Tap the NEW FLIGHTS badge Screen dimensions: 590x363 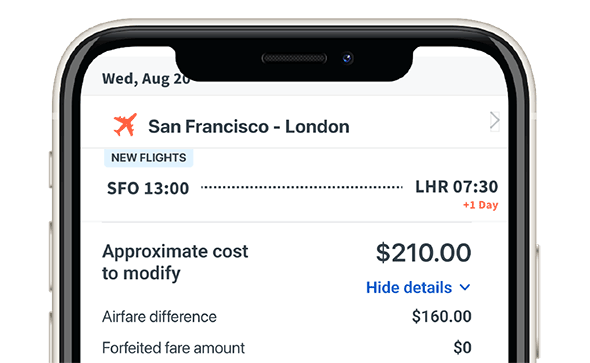[x=149, y=158]
